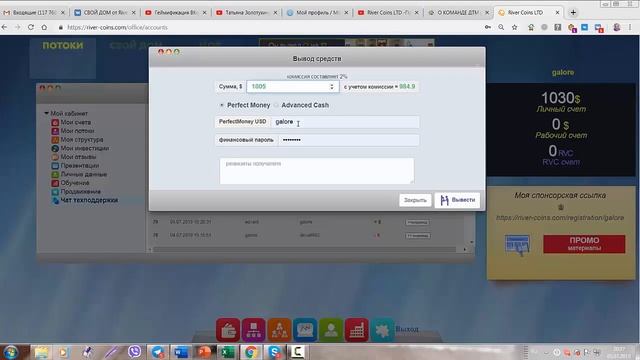640x360 pixels.
Task: Click the browser home icon
Action: (x=44, y=27)
